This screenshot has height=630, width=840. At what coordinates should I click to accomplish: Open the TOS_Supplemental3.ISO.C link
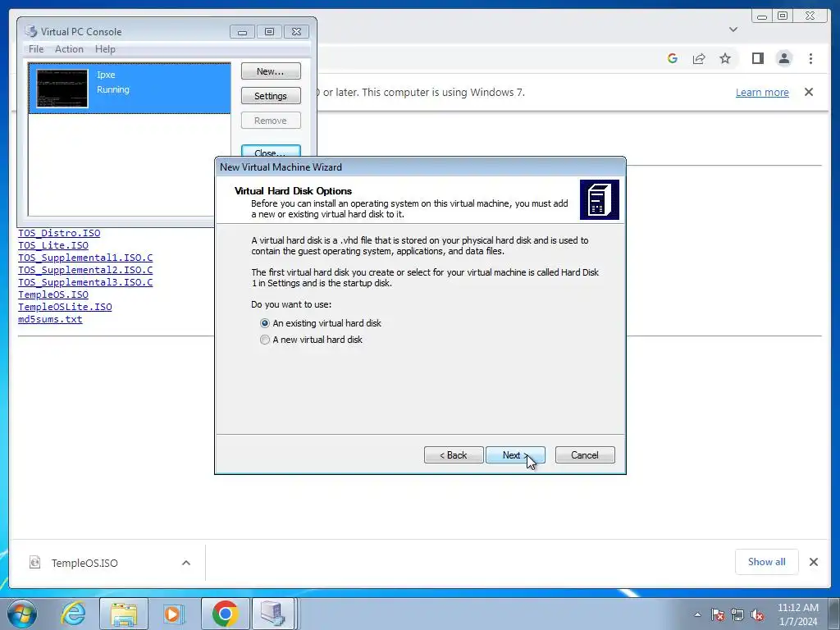click(85, 282)
